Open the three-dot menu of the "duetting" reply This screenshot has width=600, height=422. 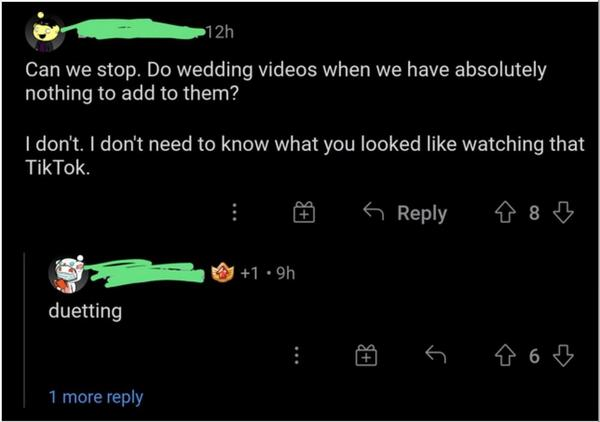pyautogui.click(x=296, y=355)
